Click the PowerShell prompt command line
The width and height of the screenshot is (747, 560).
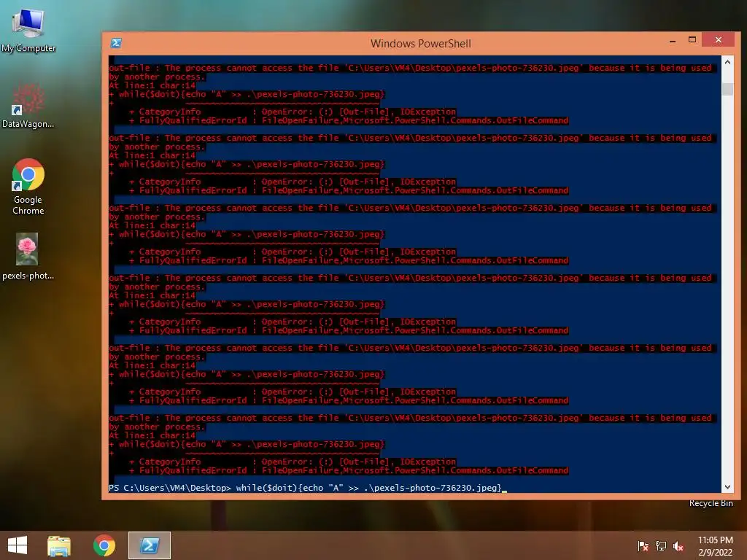pyautogui.click(x=308, y=488)
